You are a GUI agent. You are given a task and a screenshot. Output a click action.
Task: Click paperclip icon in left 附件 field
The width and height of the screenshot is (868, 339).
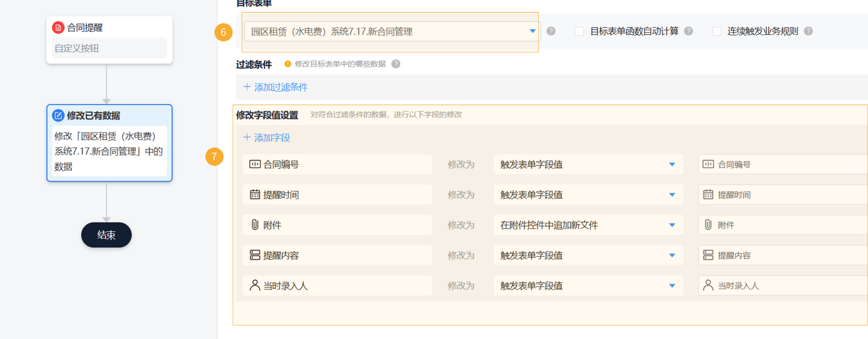click(x=255, y=225)
